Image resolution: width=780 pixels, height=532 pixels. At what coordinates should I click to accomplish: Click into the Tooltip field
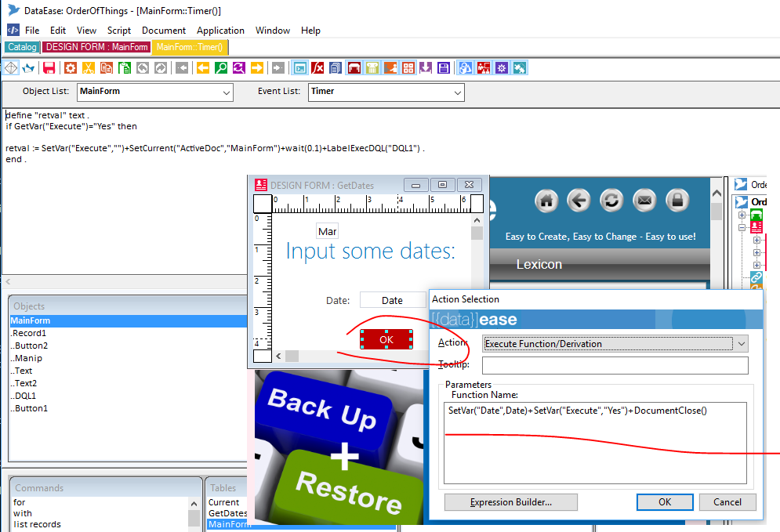click(x=615, y=365)
